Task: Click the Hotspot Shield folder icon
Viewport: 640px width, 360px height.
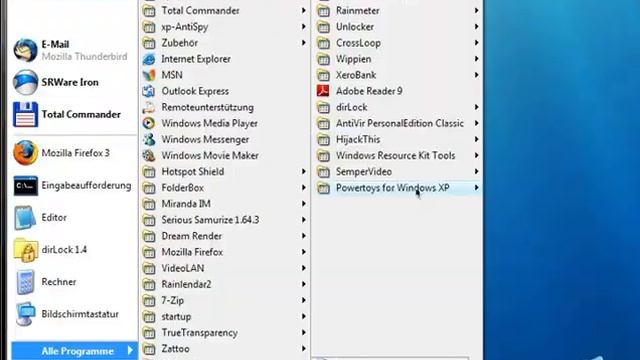Action: coord(149,172)
